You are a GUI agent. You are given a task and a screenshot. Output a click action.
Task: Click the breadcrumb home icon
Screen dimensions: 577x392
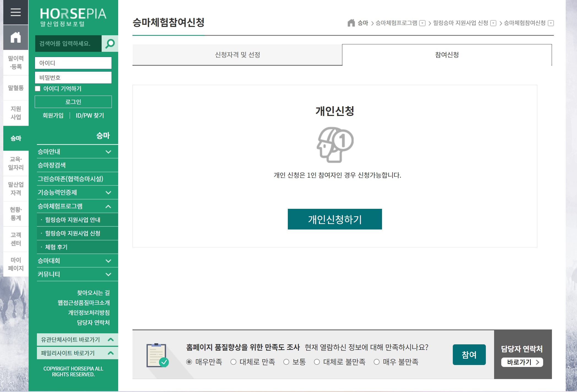[x=351, y=23]
